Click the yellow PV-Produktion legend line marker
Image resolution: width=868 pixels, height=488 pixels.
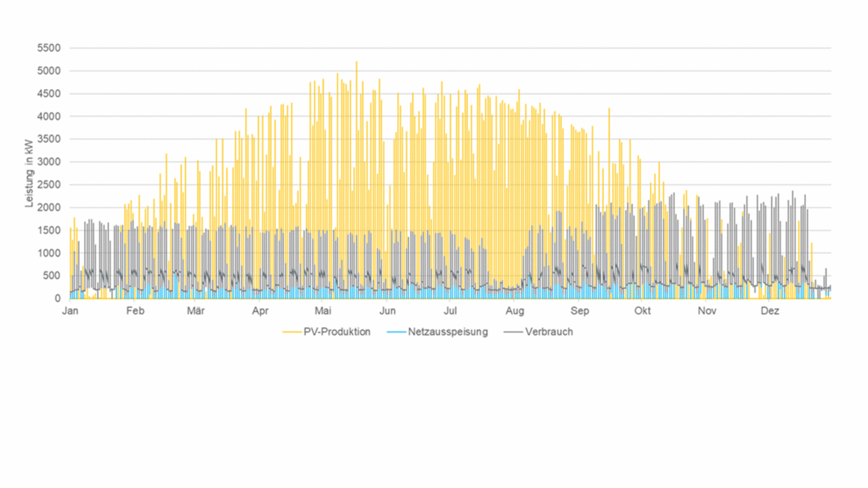(291, 332)
